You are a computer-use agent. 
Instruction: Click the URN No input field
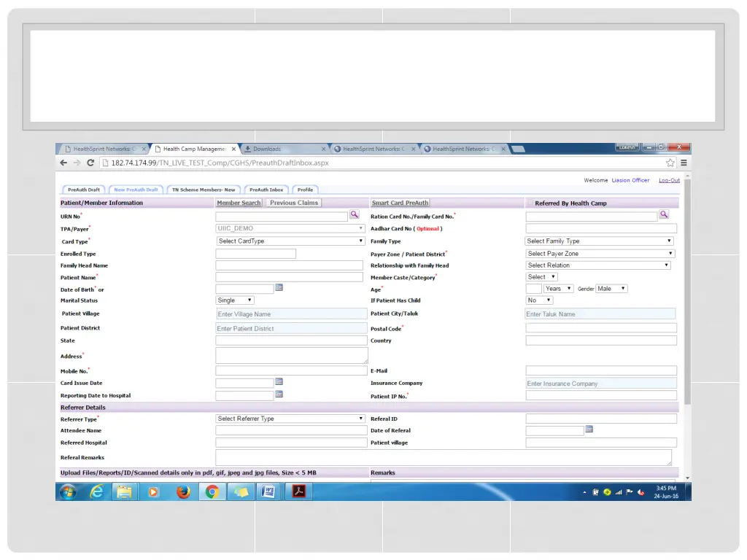tap(282, 216)
